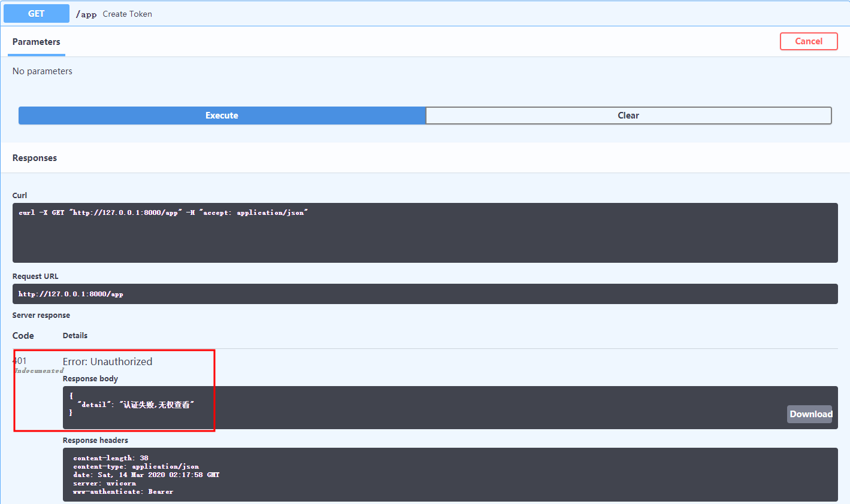Click the No parameters text
Image resolution: width=850 pixels, height=504 pixels.
click(43, 71)
